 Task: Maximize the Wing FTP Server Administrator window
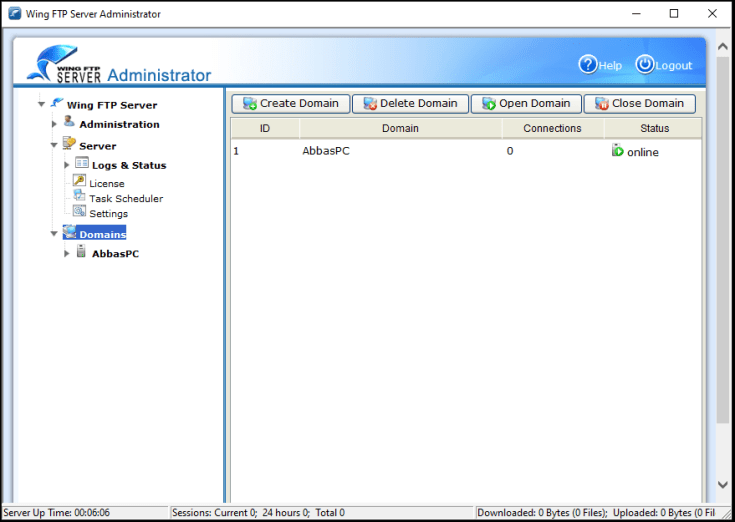click(674, 14)
